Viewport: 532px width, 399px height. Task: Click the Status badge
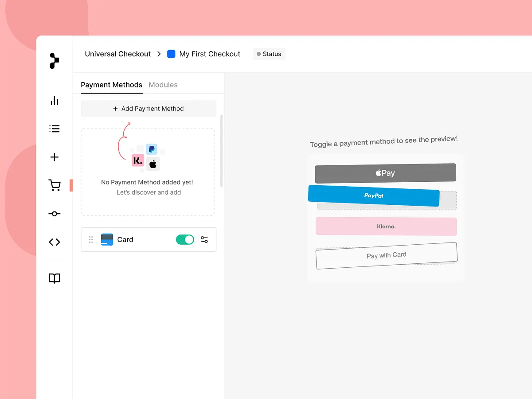(269, 54)
